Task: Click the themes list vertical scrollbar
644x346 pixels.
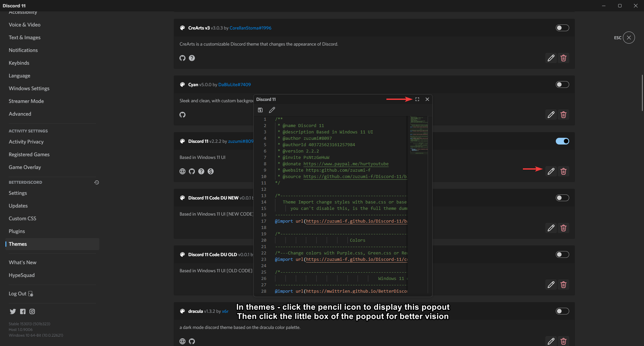Action: point(642,93)
